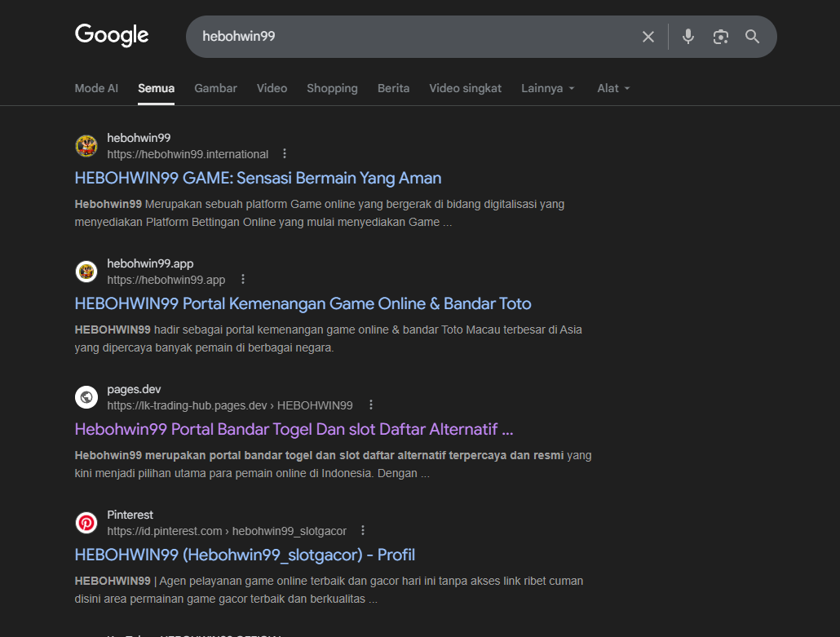Open options for Pinterest result
The height and width of the screenshot is (637, 840).
(363, 530)
